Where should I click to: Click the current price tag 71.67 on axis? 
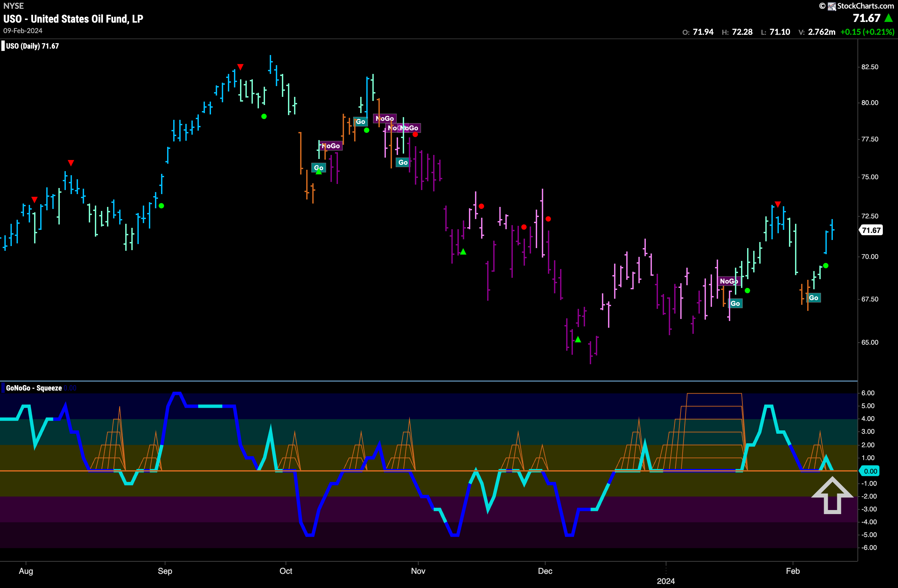[x=871, y=230]
